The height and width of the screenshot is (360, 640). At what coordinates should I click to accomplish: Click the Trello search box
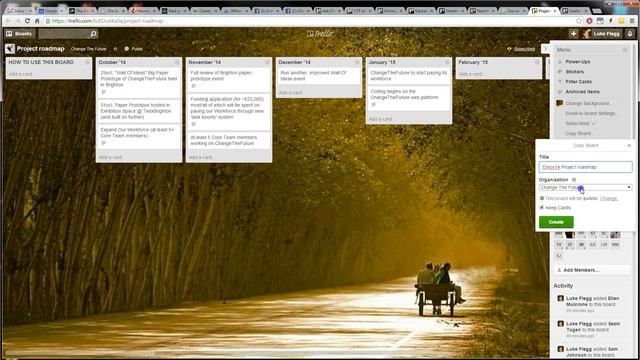(64, 34)
